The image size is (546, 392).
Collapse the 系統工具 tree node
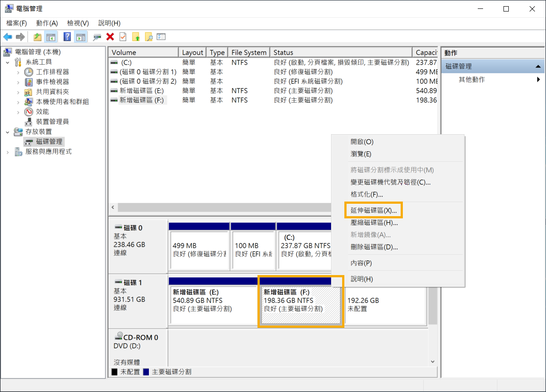point(8,62)
